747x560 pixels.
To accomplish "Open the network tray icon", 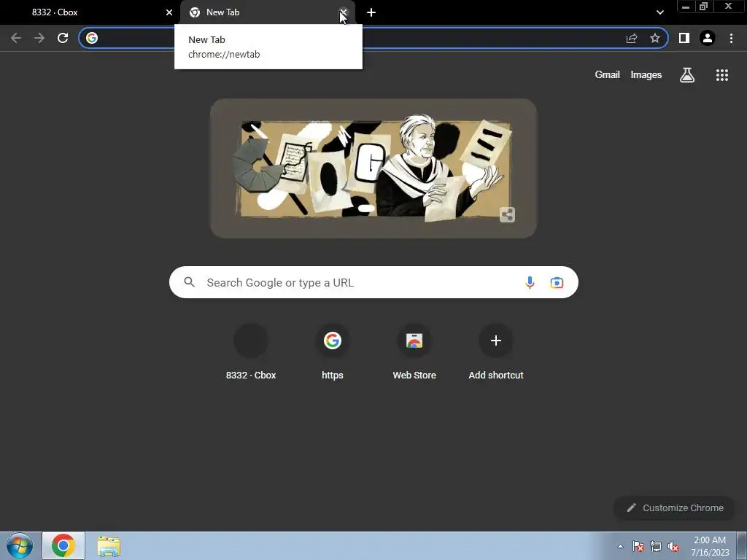I will click(x=656, y=546).
